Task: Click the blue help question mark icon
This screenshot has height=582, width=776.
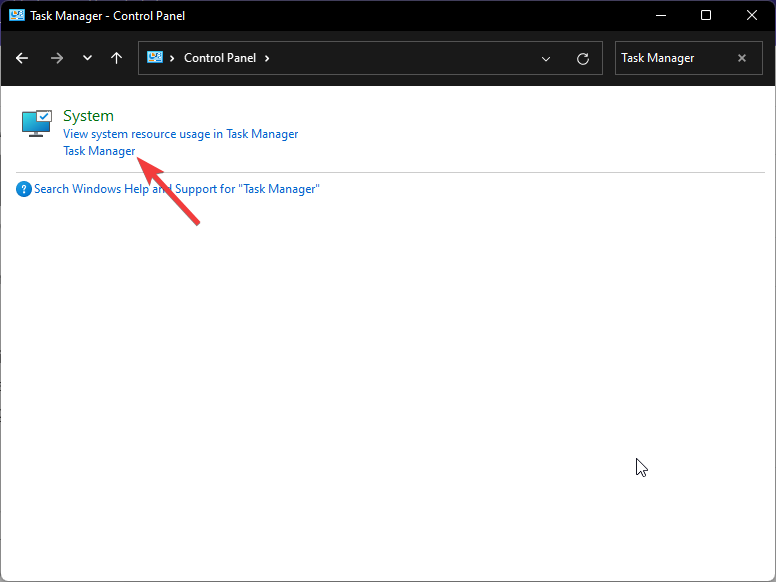Action: [24, 189]
